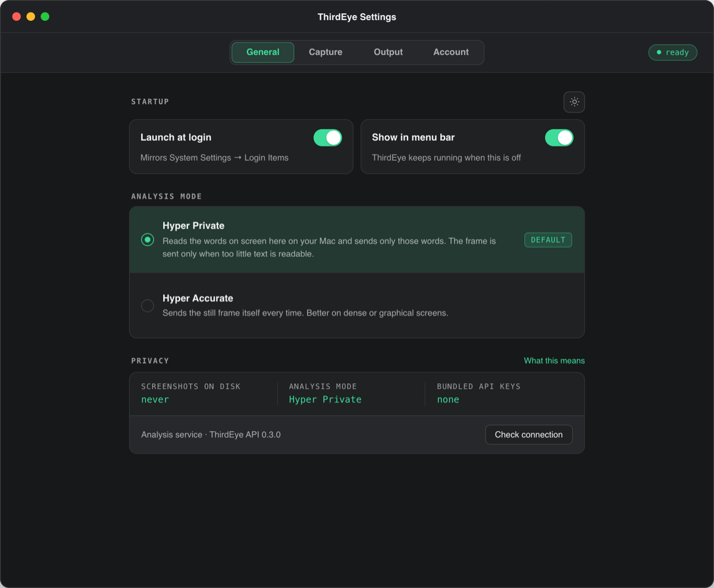The height and width of the screenshot is (588, 714).
Task: Turn off Launch at login switch
Action: (x=328, y=138)
